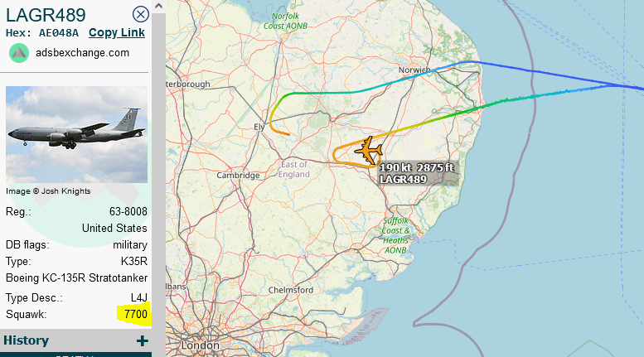
Task: Click the orange track end near Ely
Action: 288,134
